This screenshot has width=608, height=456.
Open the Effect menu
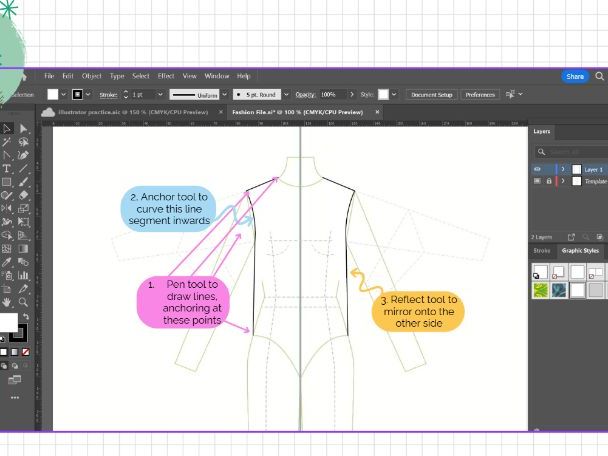coord(166,76)
